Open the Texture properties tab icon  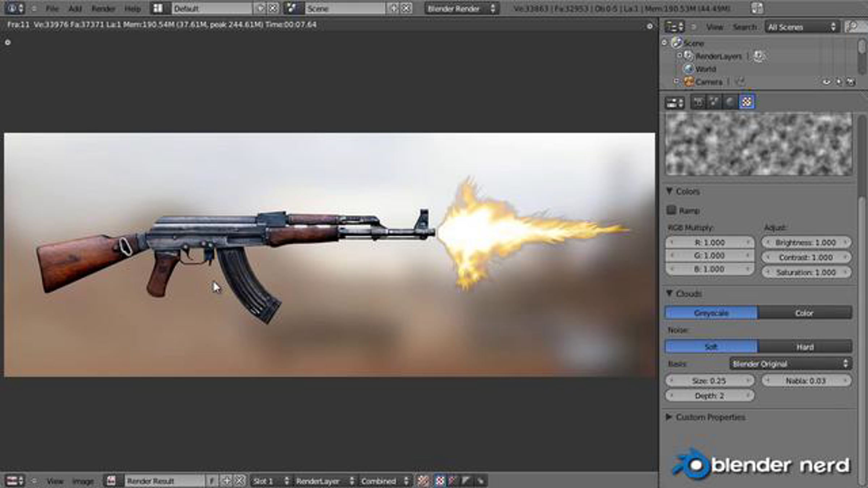tap(747, 102)
